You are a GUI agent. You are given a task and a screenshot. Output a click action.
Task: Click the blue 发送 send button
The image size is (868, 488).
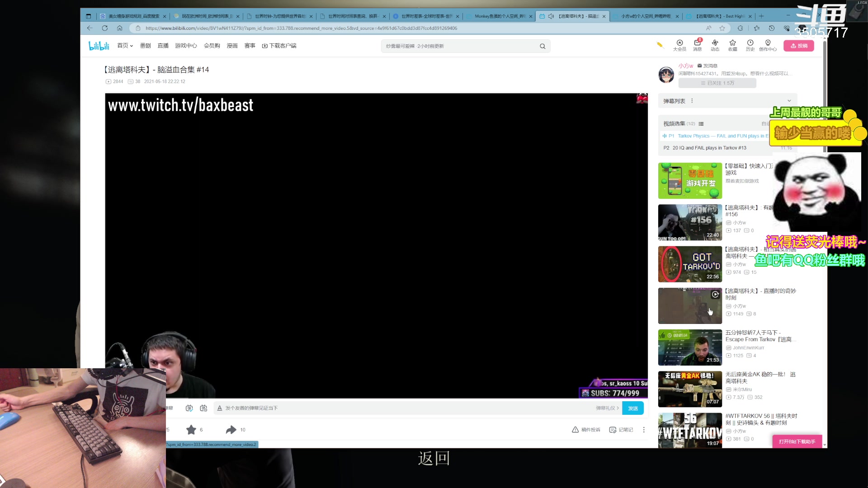632,408
